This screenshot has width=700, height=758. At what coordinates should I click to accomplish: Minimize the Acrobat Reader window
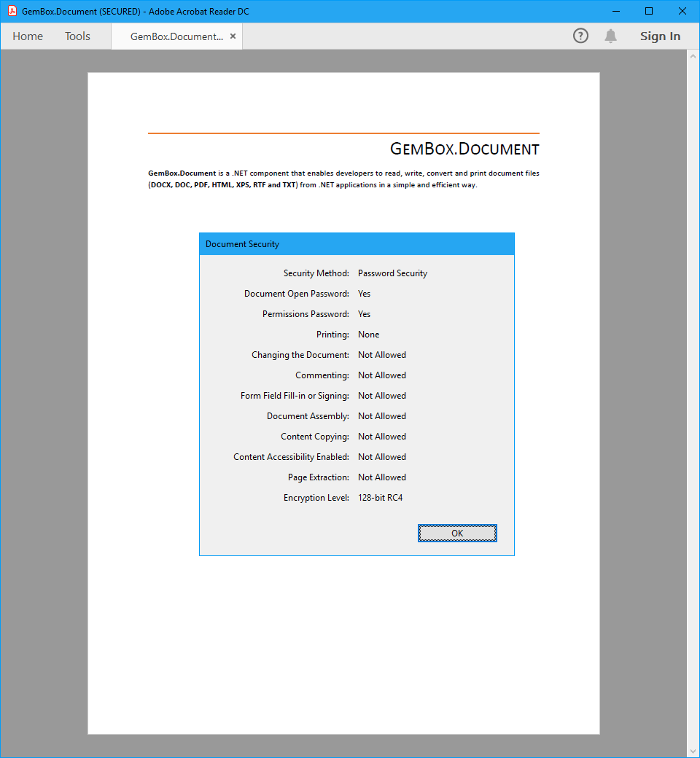[x=615, y=11]
